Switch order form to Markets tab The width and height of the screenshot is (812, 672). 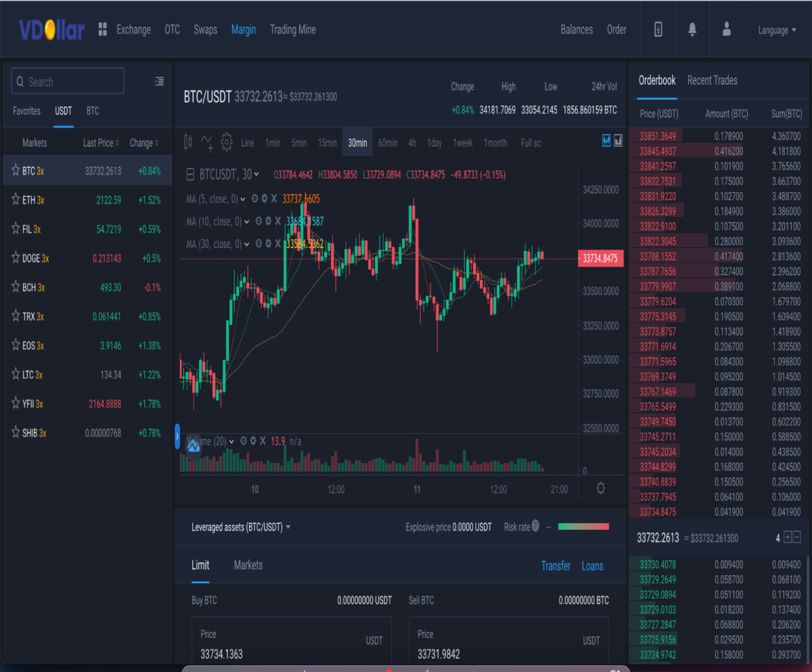click(x=248, y=564)
